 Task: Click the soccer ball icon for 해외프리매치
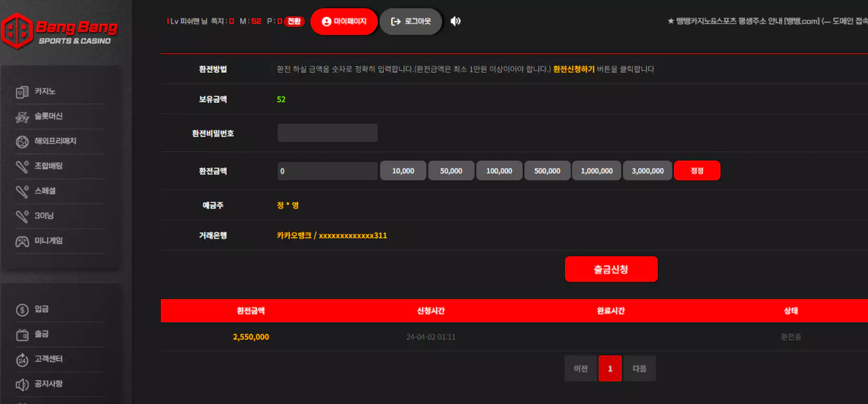pyautogui.click(x=22, y=142)
